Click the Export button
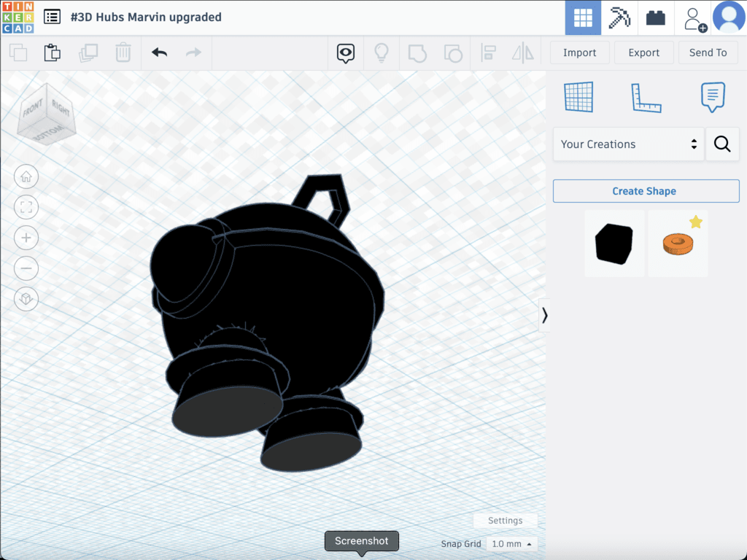 click(x=643, y=52)
